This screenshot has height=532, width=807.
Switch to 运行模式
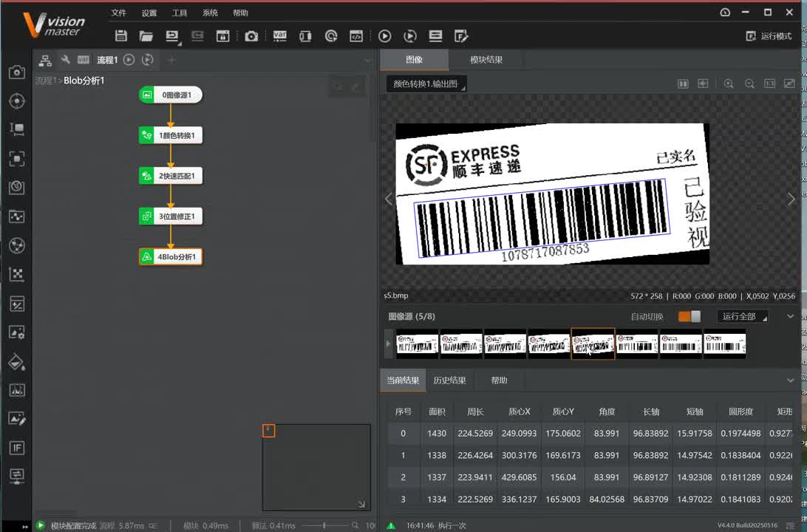[769, 36]
